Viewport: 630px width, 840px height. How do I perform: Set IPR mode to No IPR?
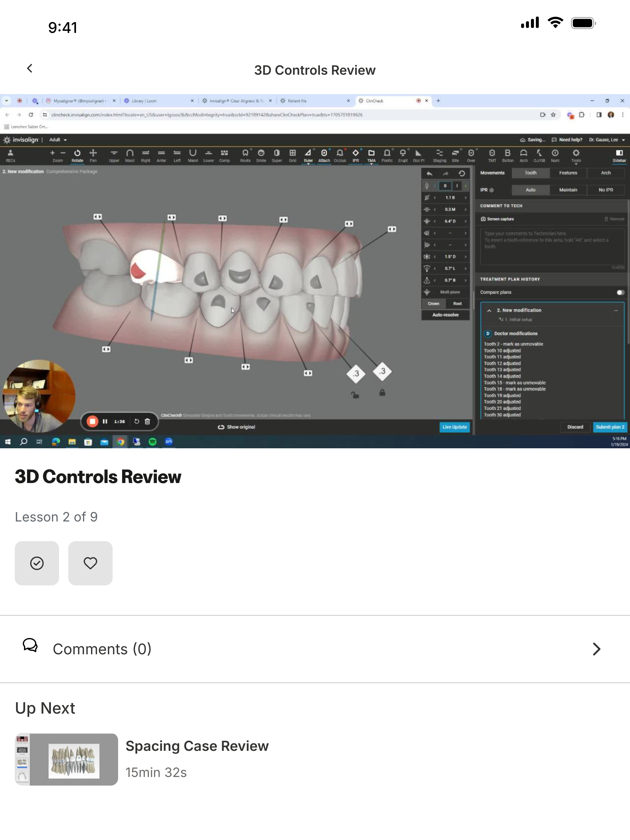tap(606, 190)
